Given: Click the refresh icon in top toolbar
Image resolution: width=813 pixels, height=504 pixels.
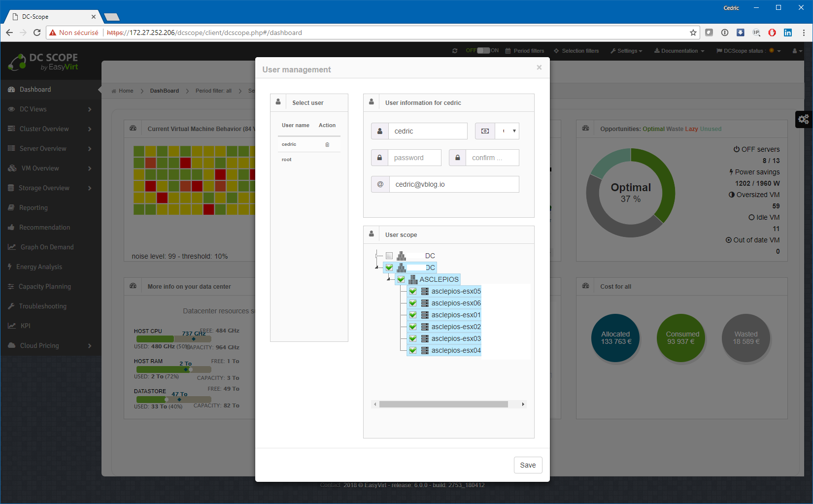Looking at the screenshot, I should (x=454, y=51).
